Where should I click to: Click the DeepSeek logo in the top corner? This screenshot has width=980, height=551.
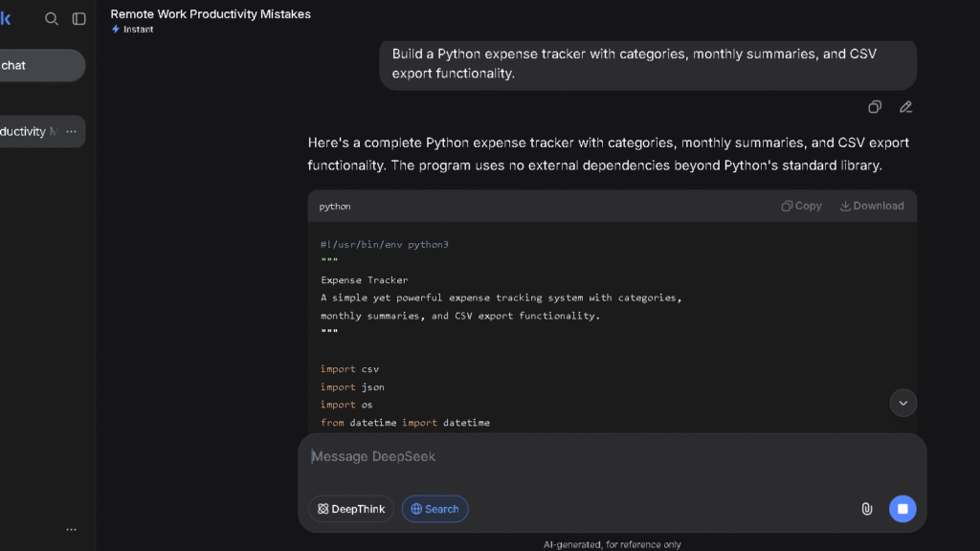(x=6, y=18)
